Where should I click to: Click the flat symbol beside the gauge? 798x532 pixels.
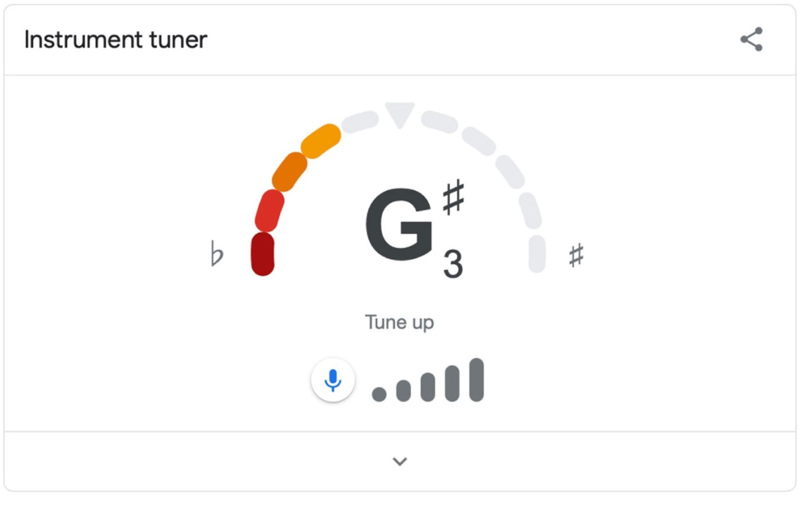tap(217, 253)
